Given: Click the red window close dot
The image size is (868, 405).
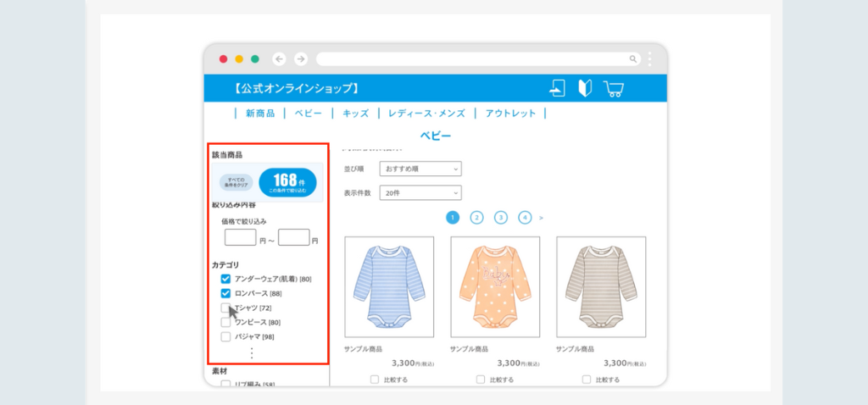Looking at the screenshot, I should pos(224,59).
